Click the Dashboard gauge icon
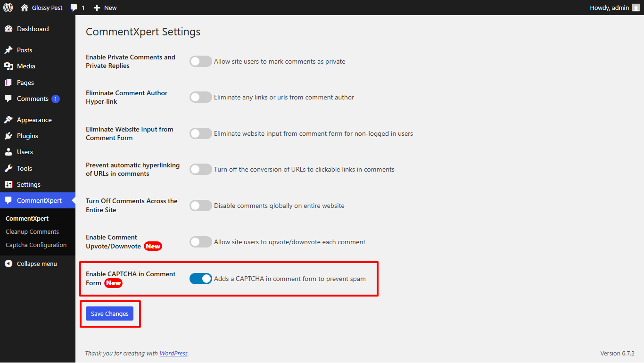 [x=8, y=29]
